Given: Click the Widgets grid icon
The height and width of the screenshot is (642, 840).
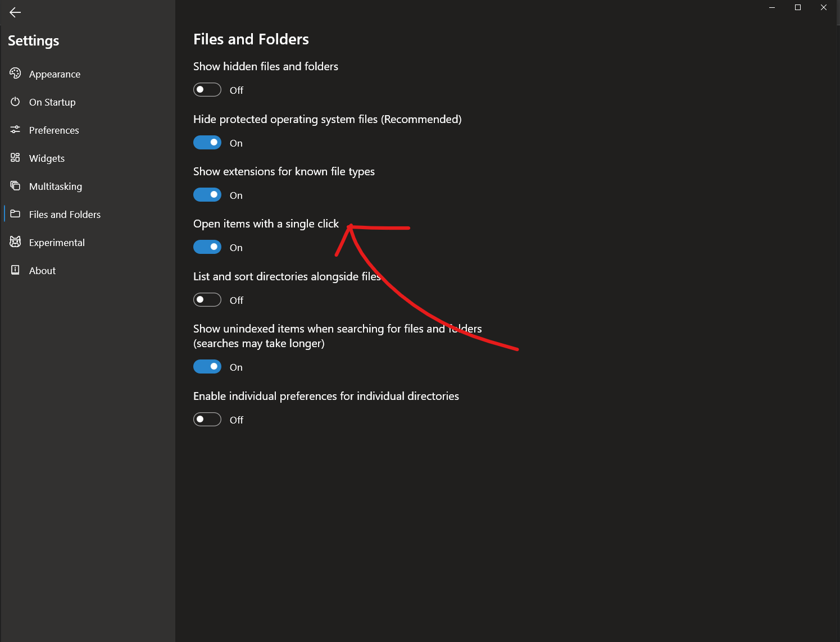Looking at the screenshot, I should pos(15,158).
